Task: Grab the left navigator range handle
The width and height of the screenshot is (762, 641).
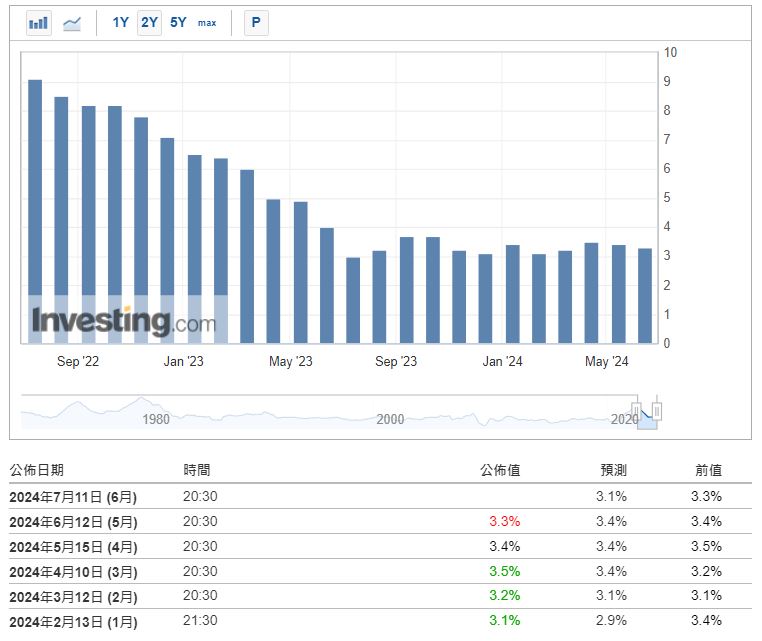Action: 636,411
